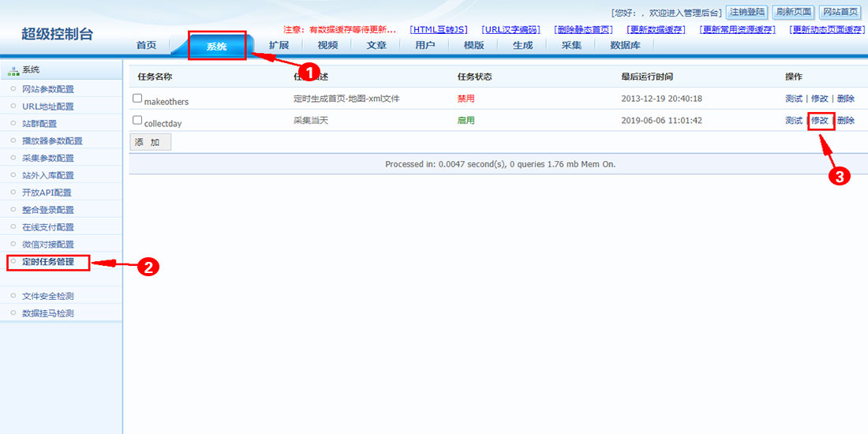Open the 数据库 tab
This screenshot has height=434, width=868.
625,46
